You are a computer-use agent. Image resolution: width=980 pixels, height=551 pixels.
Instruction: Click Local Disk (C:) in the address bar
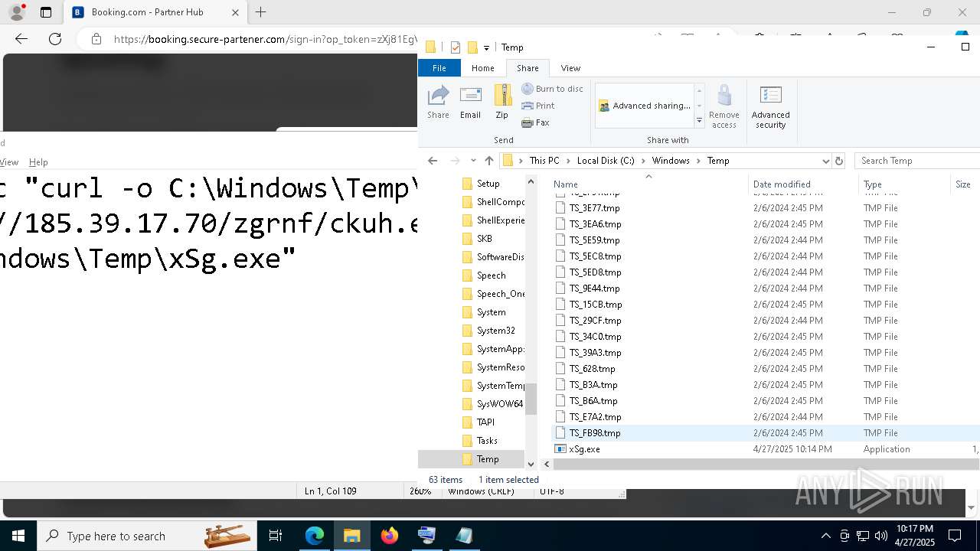pyautogui.click(x=606, y=161)
